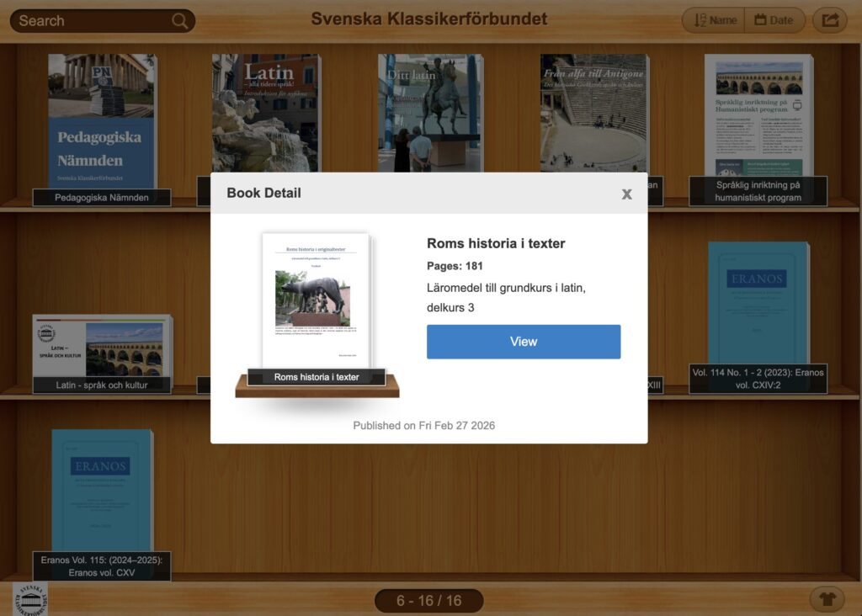Select the Från alfa till Antigone cover
Image resolution: width=862 pixels, height=616 pixels.
pos(593,112)
